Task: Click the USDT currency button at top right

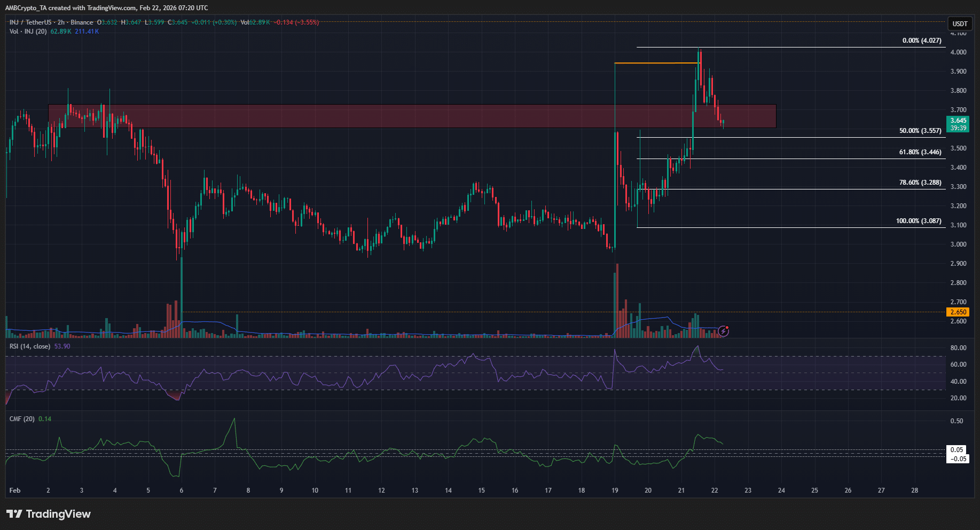Action: [x=960, y=24]
